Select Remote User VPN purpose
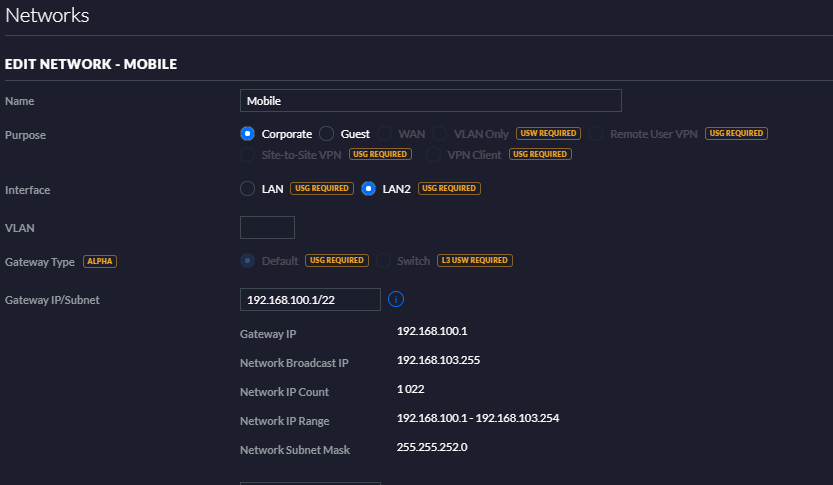833x485 pixels. (596, 134)
